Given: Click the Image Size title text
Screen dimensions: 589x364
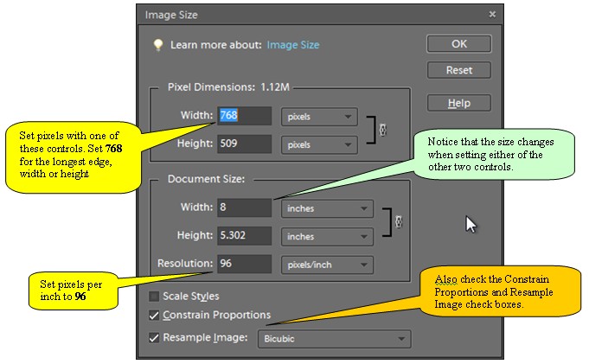Looking at the screenshot, I should click(171, 15).
